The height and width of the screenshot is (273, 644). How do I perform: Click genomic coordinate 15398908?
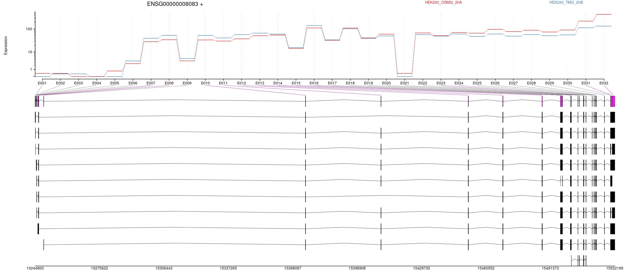click(357, 268)
